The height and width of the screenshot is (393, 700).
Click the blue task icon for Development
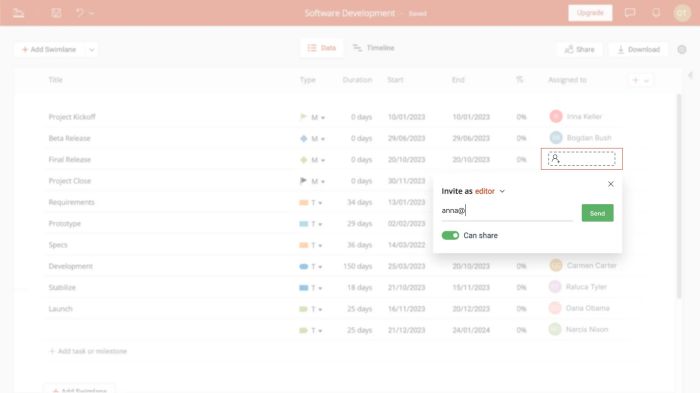coord(304,266)
